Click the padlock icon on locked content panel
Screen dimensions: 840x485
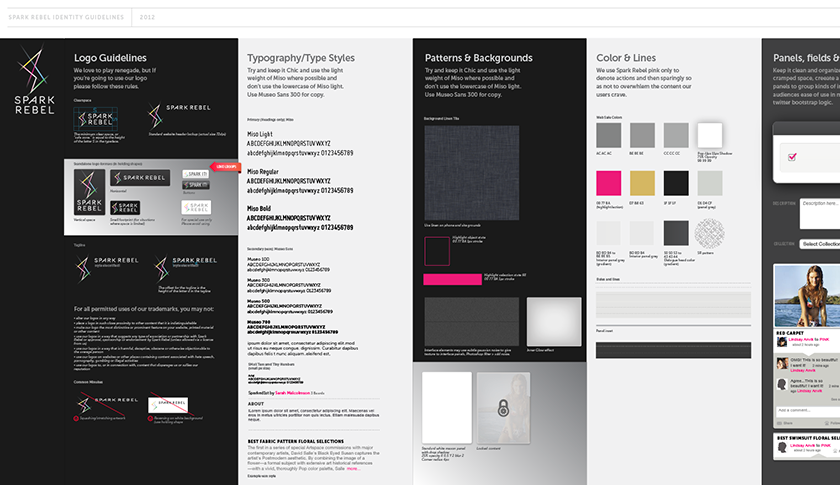pyautogui.click(x=503, y=408)
